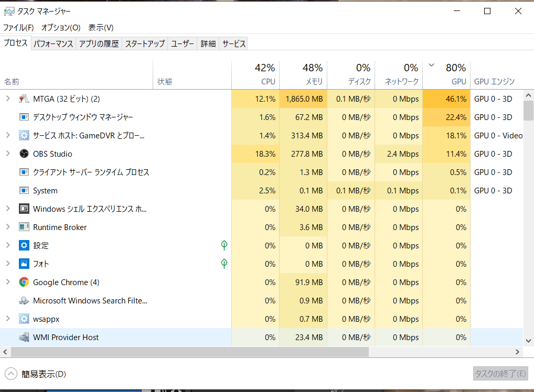Sort by the GPU エンジン column header
Screen dimensions: 534x392
tap(496, 75)
